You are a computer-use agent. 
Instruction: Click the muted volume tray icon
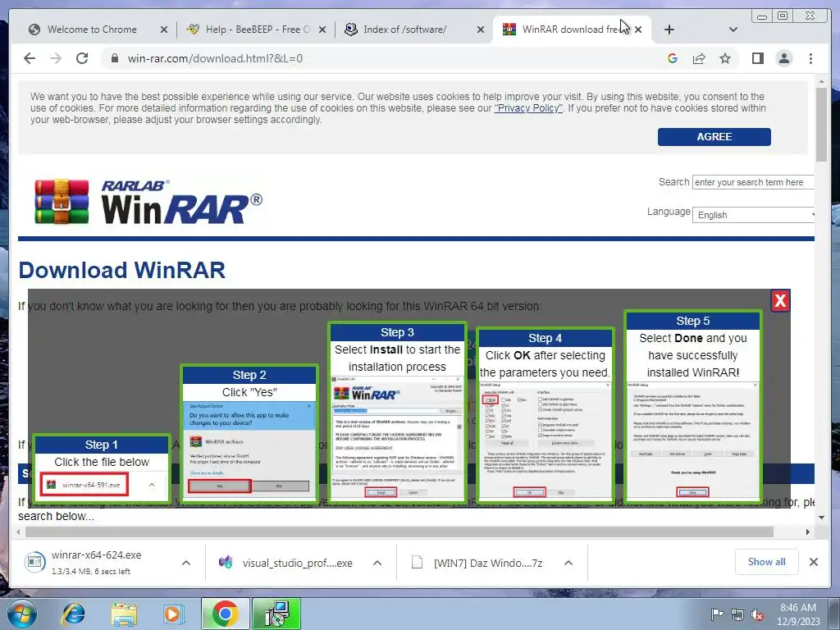click(757, 614)
